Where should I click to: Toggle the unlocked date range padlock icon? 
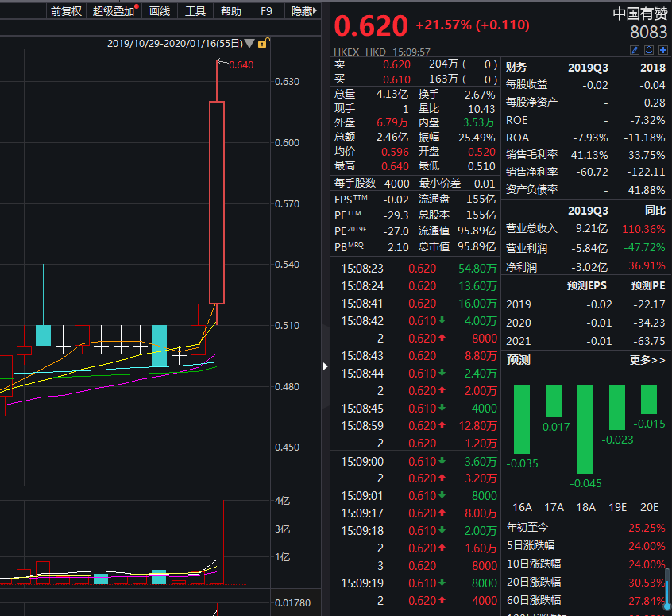[x=263, y=43]
